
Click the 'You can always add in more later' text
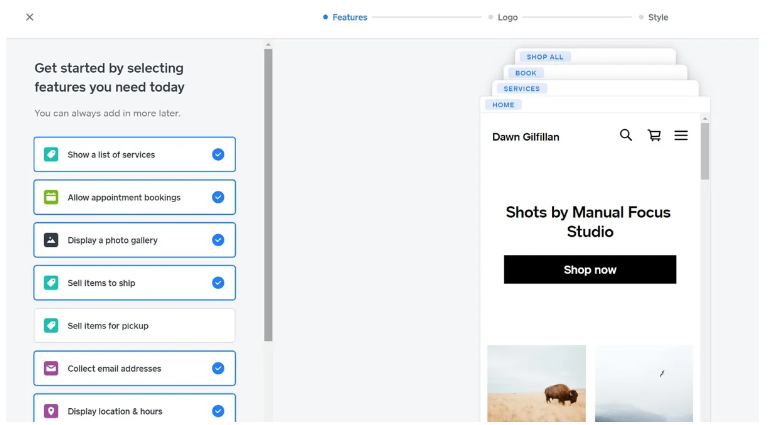coord(107,113)
